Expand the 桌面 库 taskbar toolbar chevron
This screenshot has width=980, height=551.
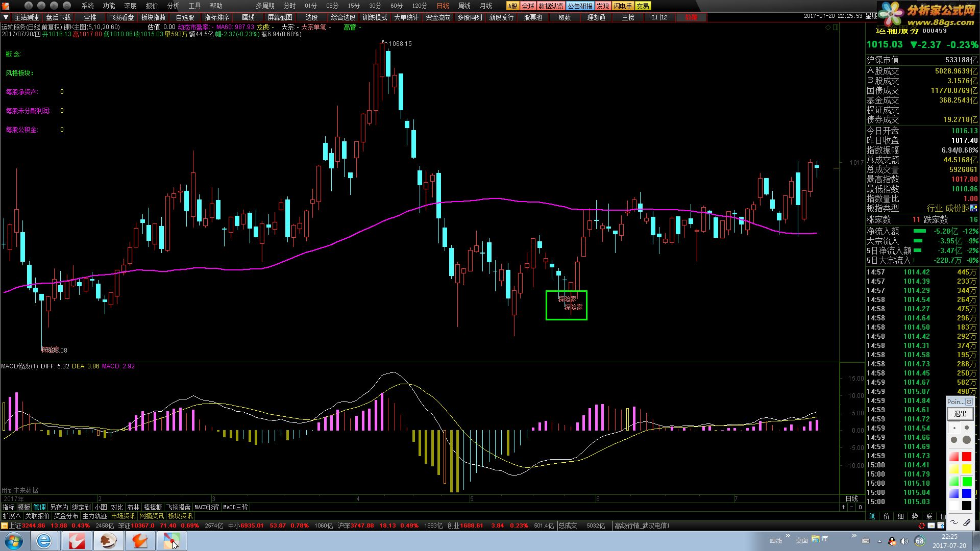coord(854,535)
